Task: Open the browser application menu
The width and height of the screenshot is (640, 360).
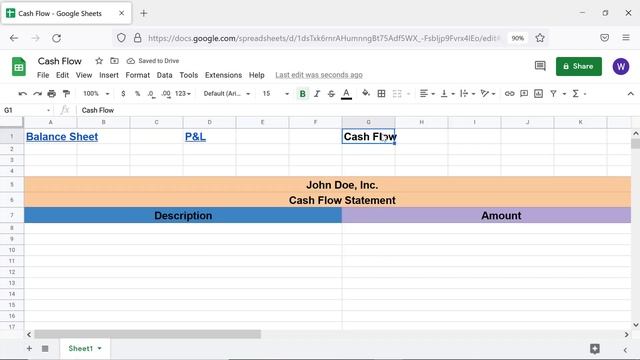Action: click(626, 38)
